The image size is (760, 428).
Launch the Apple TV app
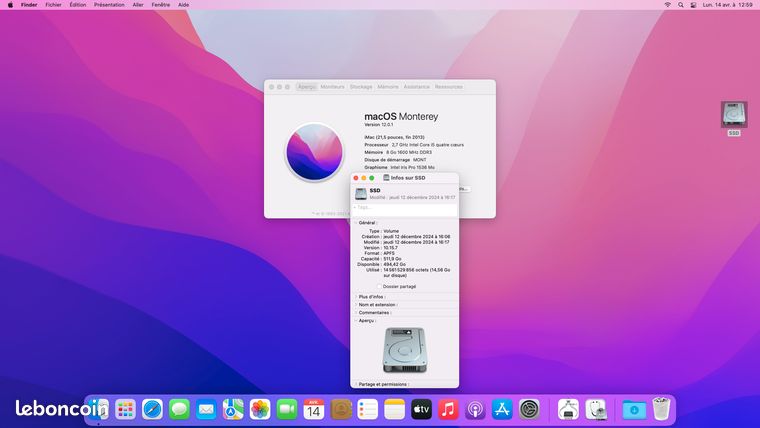click(x=421, y=410)
